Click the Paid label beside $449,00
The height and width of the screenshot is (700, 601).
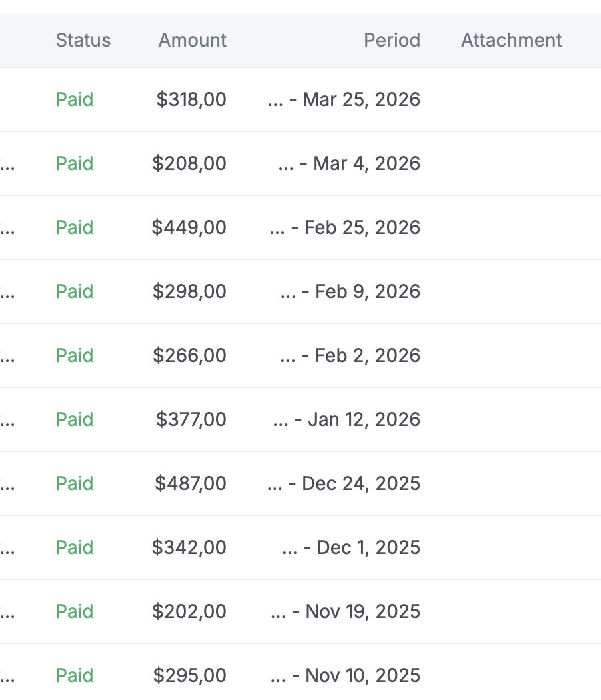click(x=74, y=227)
